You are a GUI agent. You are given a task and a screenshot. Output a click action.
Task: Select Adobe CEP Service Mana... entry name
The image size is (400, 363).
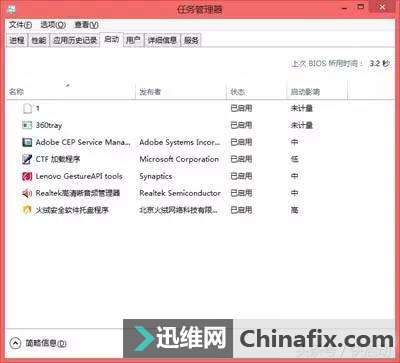tap(83, 142)
